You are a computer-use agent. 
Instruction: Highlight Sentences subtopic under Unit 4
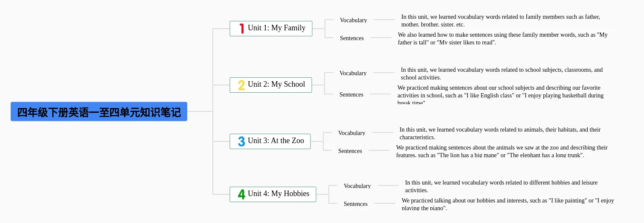tap(356, 204)
